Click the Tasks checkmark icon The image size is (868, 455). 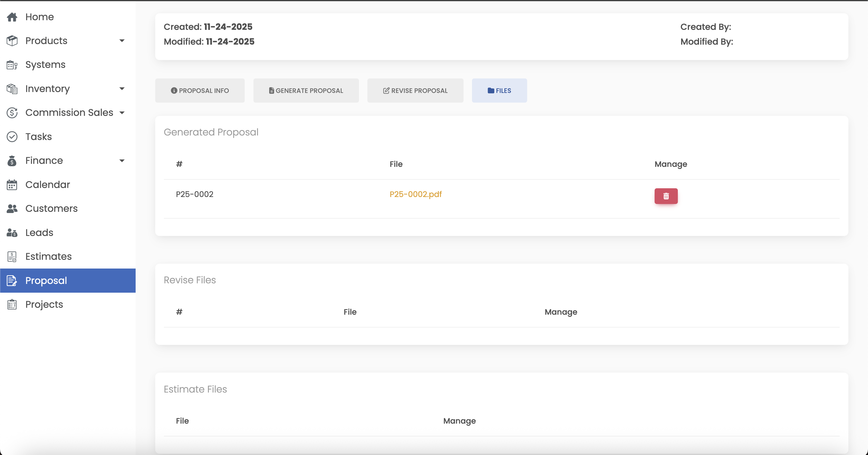tap(12, 137)
